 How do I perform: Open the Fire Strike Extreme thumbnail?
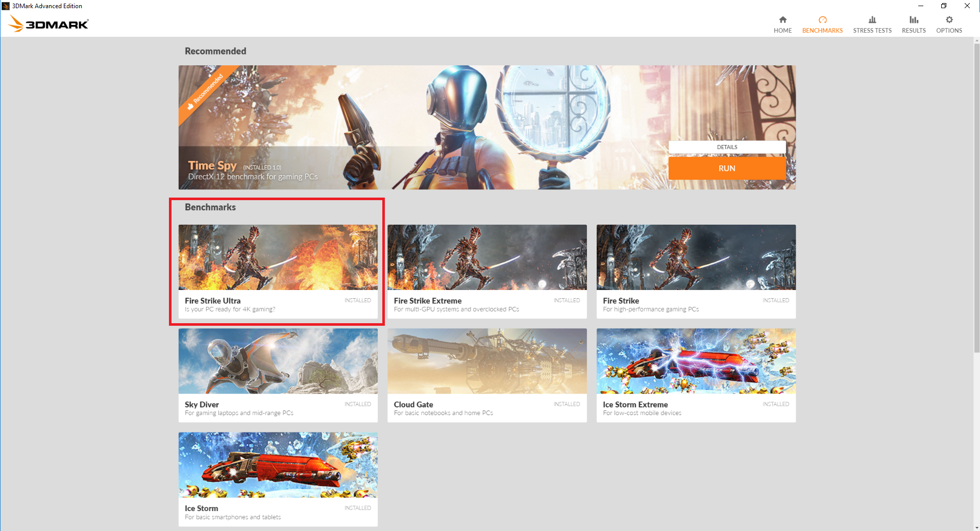pos(487,257)
